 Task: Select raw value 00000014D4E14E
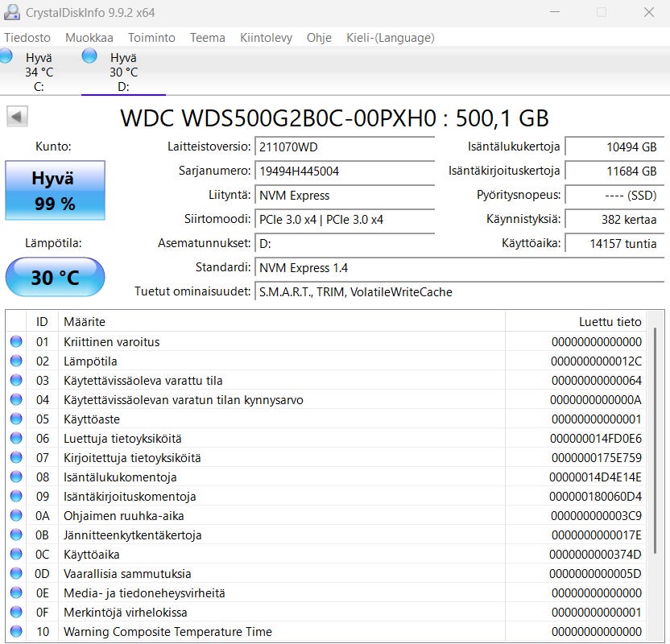[x=595, y=477]
